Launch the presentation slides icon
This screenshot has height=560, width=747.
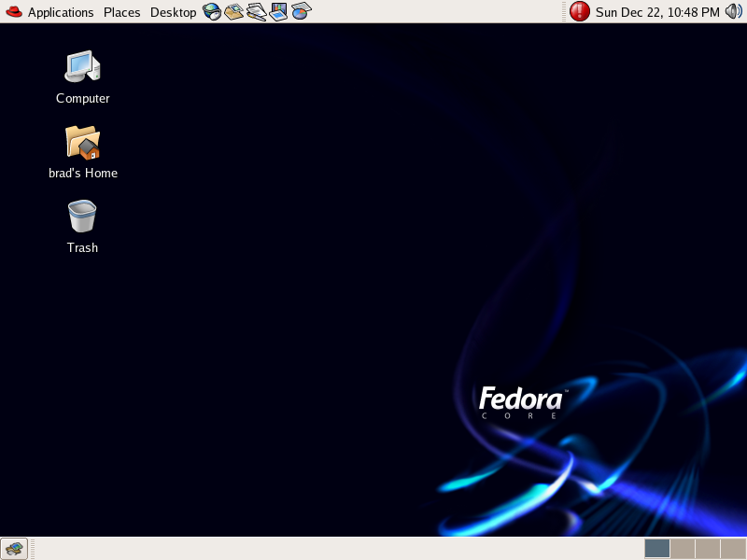pyautogui.click(x=278, y=11)
